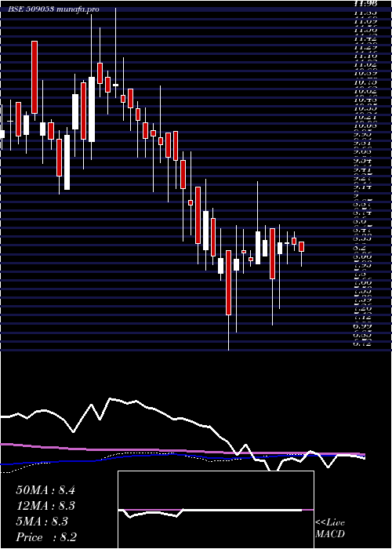
Task: Click the '12MA : 8.3' legend entry
Action: [45, 506]
